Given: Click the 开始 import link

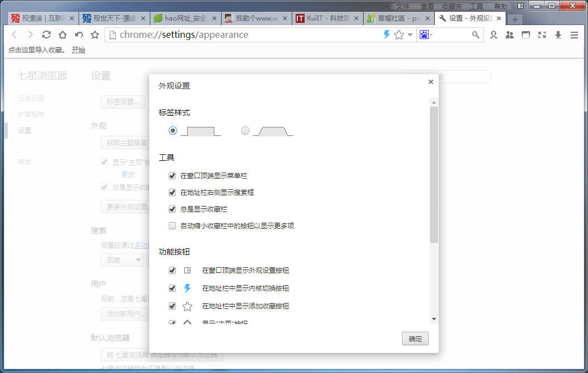Looking at the screenshot, I should click(79, 50).
